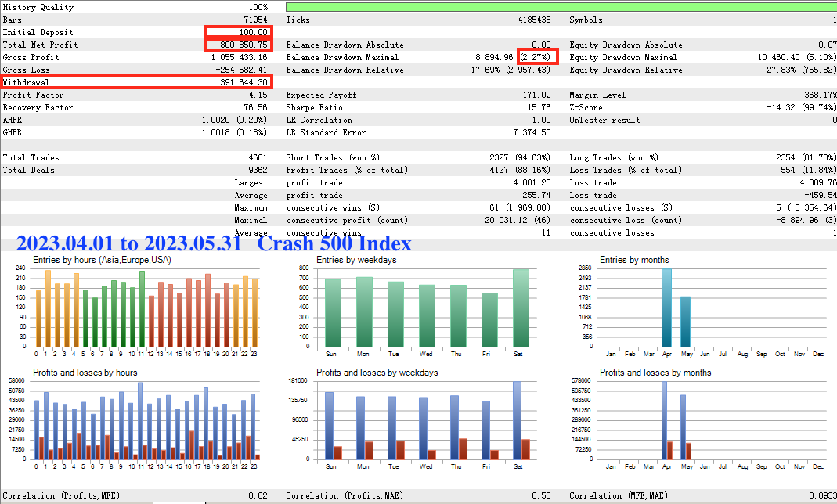
Task: Select the Balance Drawdown Maximal value '8 894.96'
Action: click(494, 57)
